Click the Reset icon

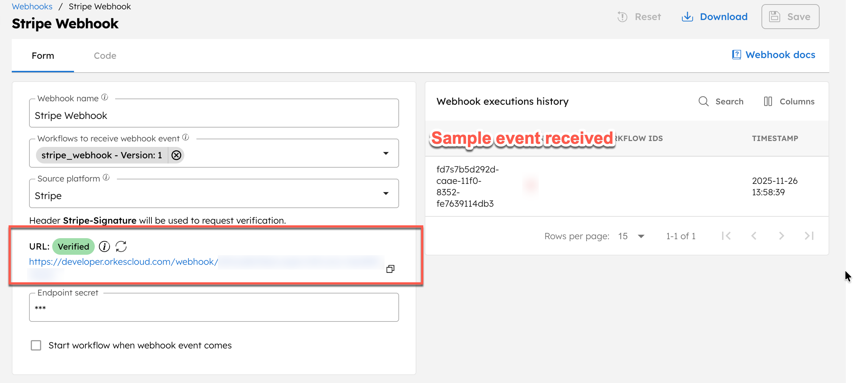click(x=622, y=16)
